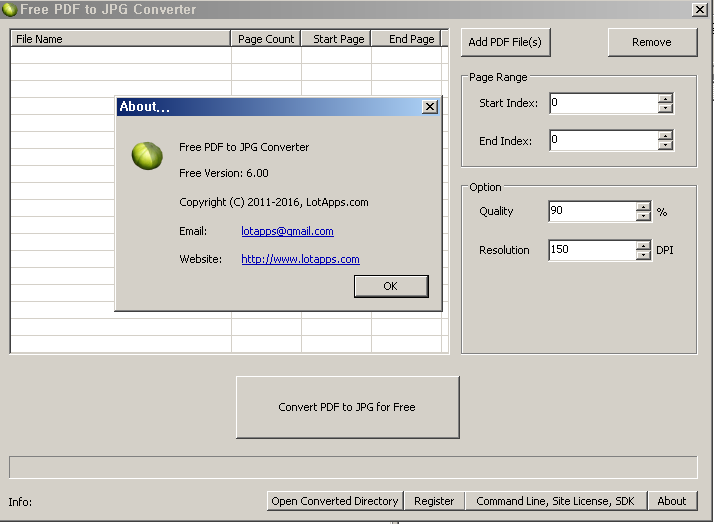
Task: Click the conversion progress bar
Action: (353, 468)
